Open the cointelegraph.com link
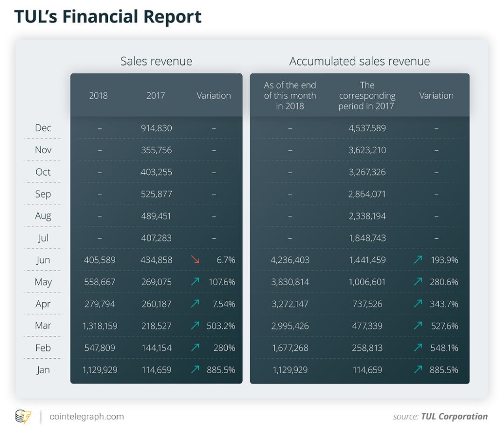Viewport: 504px width, 433px height. pyautogui.click(x=86, y=417)
